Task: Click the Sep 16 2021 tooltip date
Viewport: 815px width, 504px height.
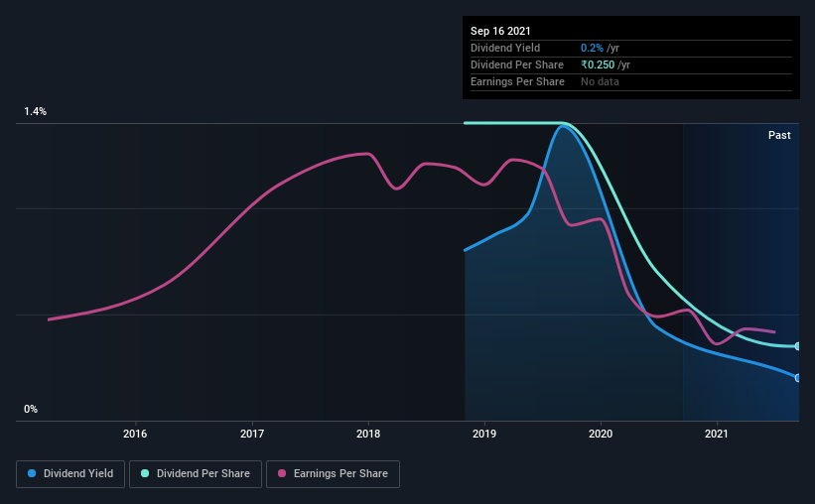Action: tap(500, 31)
